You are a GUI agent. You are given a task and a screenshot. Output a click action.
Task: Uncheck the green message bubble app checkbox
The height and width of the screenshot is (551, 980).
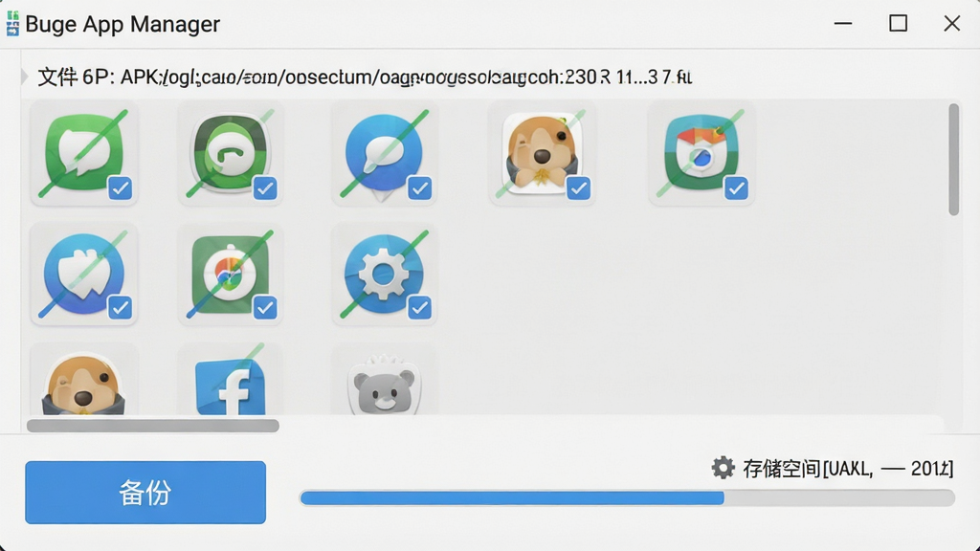[x=120, y=188]
